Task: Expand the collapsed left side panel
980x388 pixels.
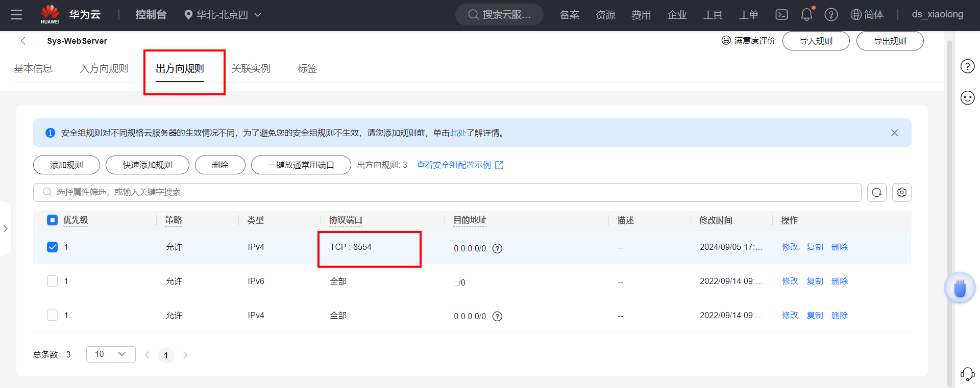Action: click(5, 228)
